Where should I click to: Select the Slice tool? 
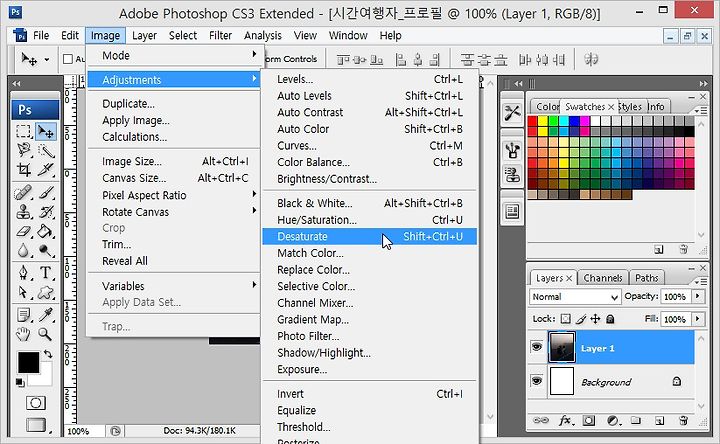click(46, 169)
